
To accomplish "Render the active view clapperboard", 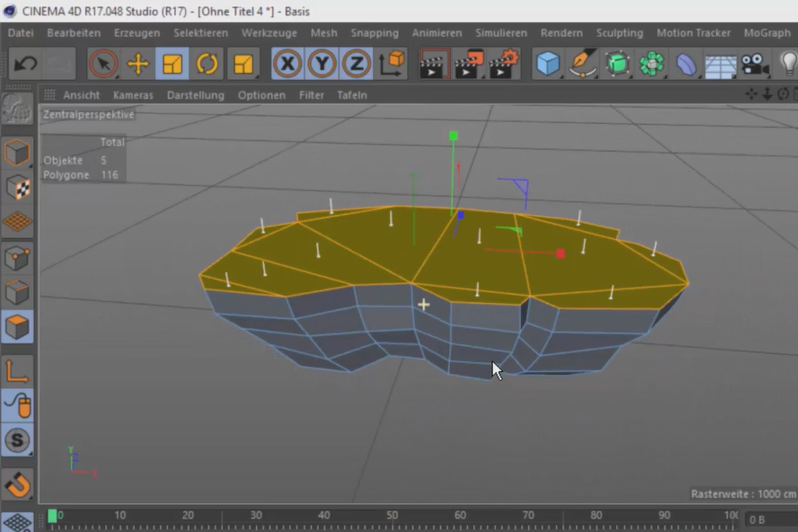I will coord(434,64).
